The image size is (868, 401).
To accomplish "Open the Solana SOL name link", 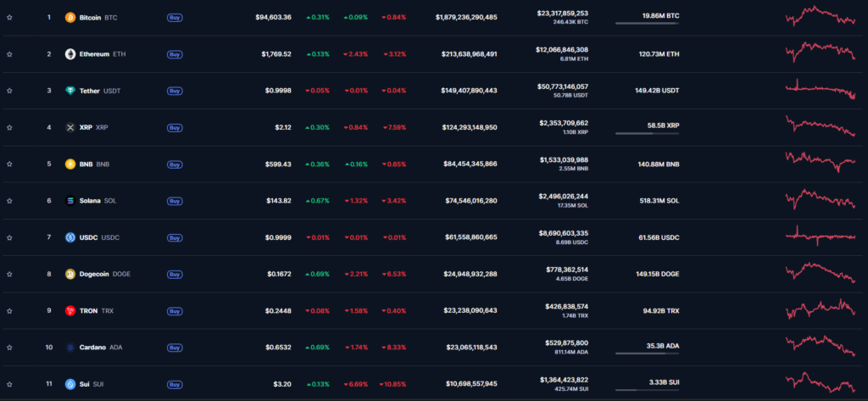I will coord(98,200).
